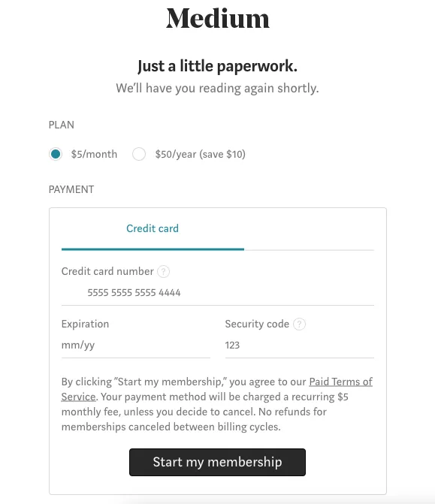The width and height of the screenshot is (435, 504).
Task: Click the 'Expiration' field label
Action: pyautogui.click(x=85, y=324)
